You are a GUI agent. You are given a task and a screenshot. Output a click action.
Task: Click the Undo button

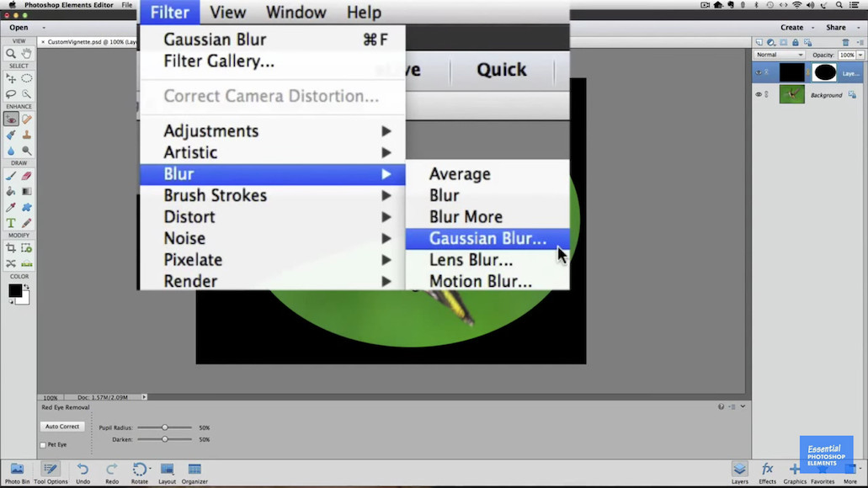(x=83, y=473)
